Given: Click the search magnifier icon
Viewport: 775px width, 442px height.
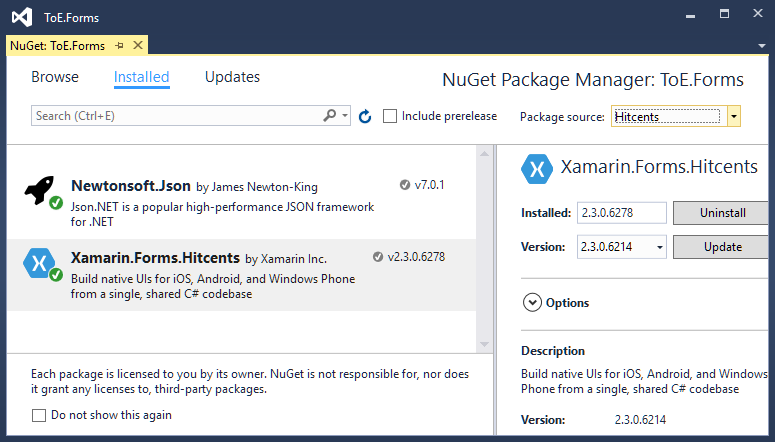Looking at the screenshot, I should click(x=330, y=116).
